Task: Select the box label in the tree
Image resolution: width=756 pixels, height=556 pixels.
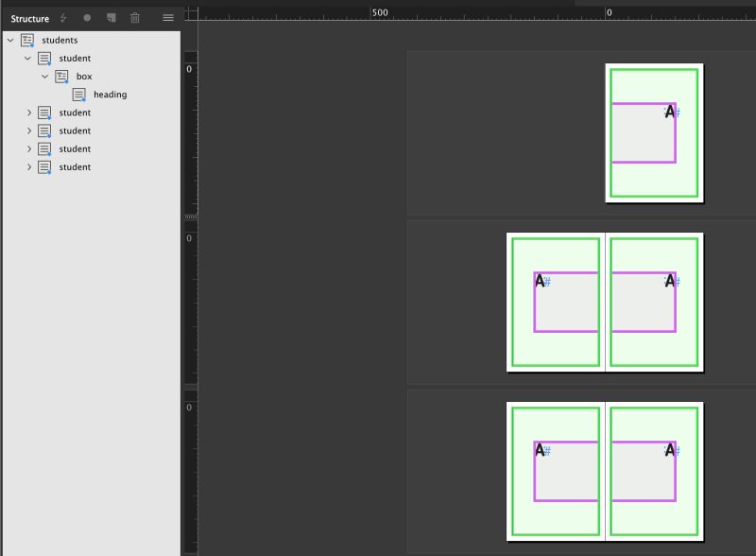Action: click(82, 76)
